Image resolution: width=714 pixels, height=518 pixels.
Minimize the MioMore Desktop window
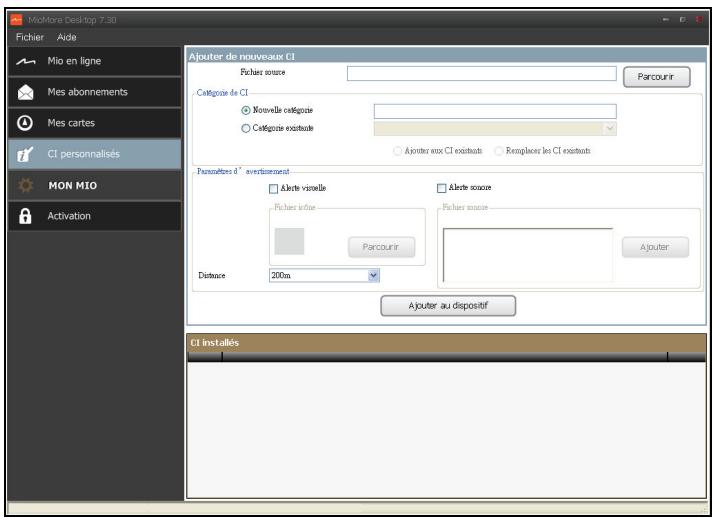tap(666, 20)
